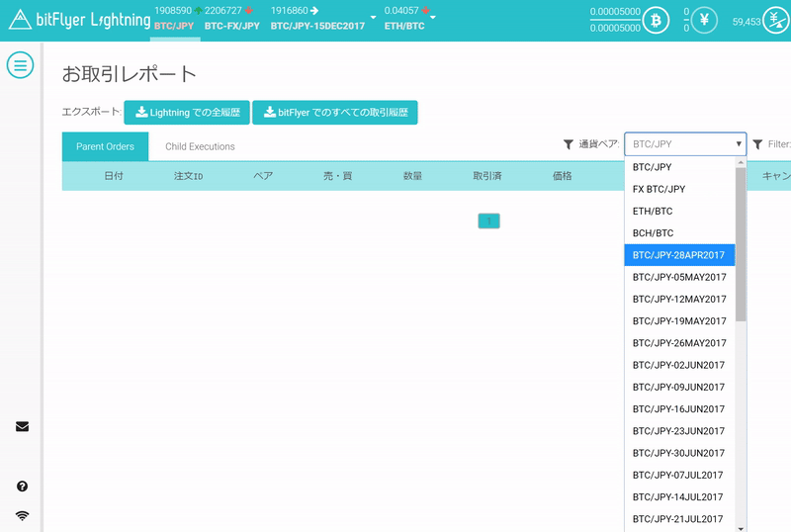Choose ETH/BTC option in dropdown list
791x532 pixels.
(x=679, y=211)
